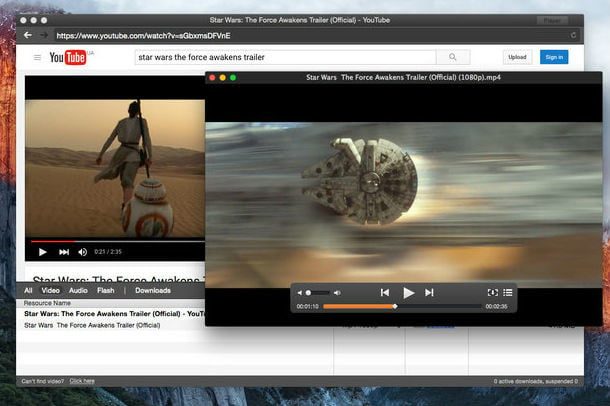610x406 pixels.
Task: Zoom the media player with green button
Action: tap(233, 78)
